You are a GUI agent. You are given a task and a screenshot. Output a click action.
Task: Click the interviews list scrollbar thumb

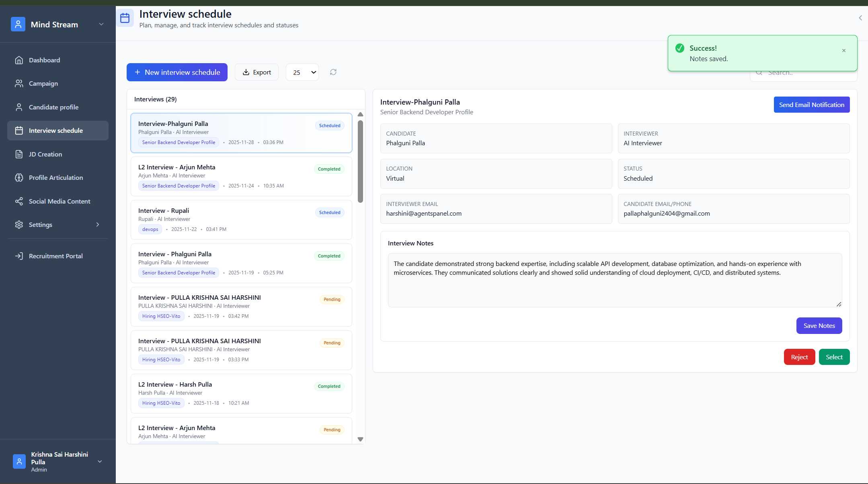tap(360, 161)
